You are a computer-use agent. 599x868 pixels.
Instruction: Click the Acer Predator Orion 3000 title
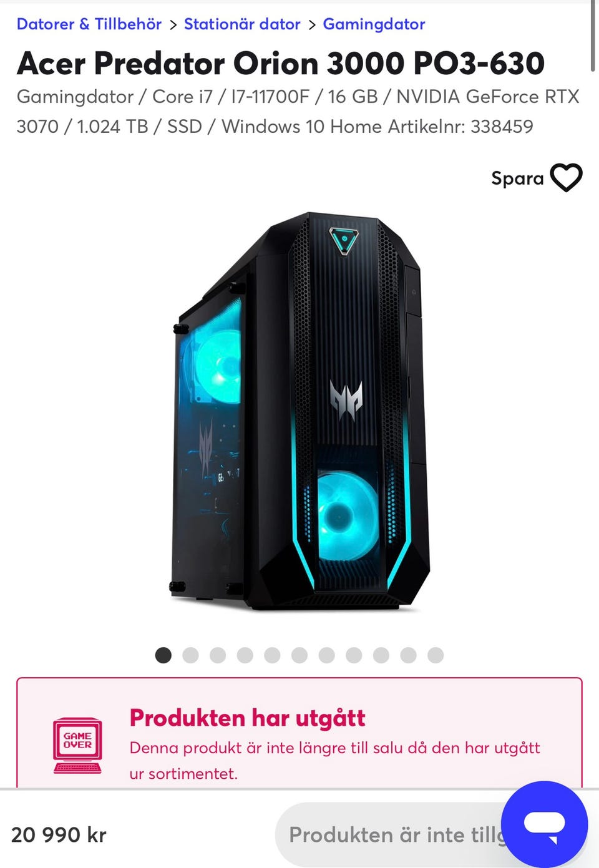point(281,63)
